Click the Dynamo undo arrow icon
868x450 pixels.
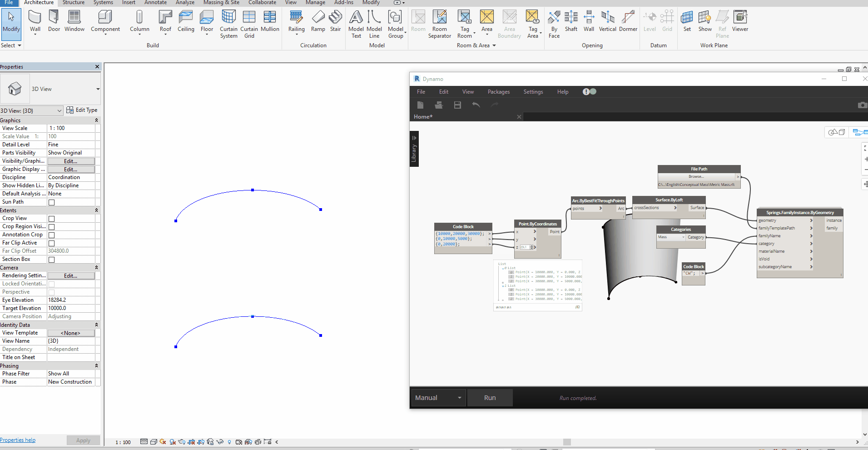click(476, 105)
